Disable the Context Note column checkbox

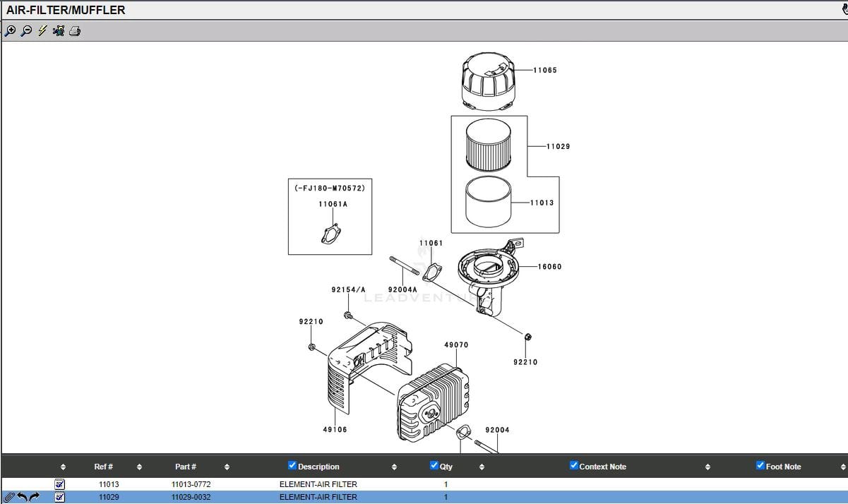(x=574, y=465)
